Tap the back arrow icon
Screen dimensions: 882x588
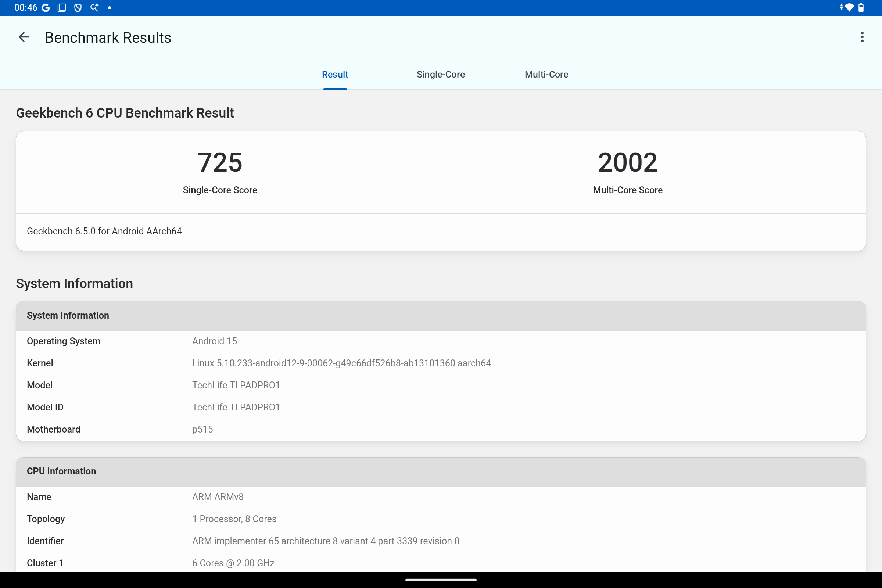[x=24, y=37]
